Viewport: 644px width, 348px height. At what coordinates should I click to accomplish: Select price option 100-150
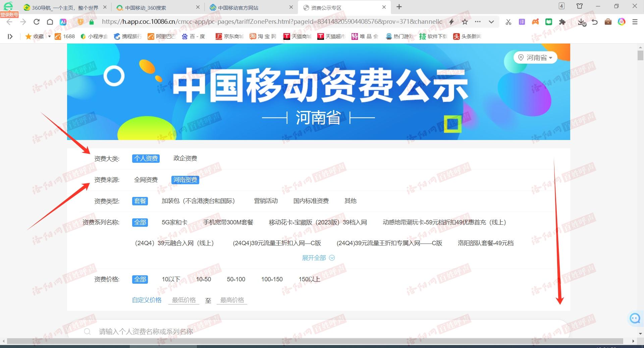coord(272,279)
